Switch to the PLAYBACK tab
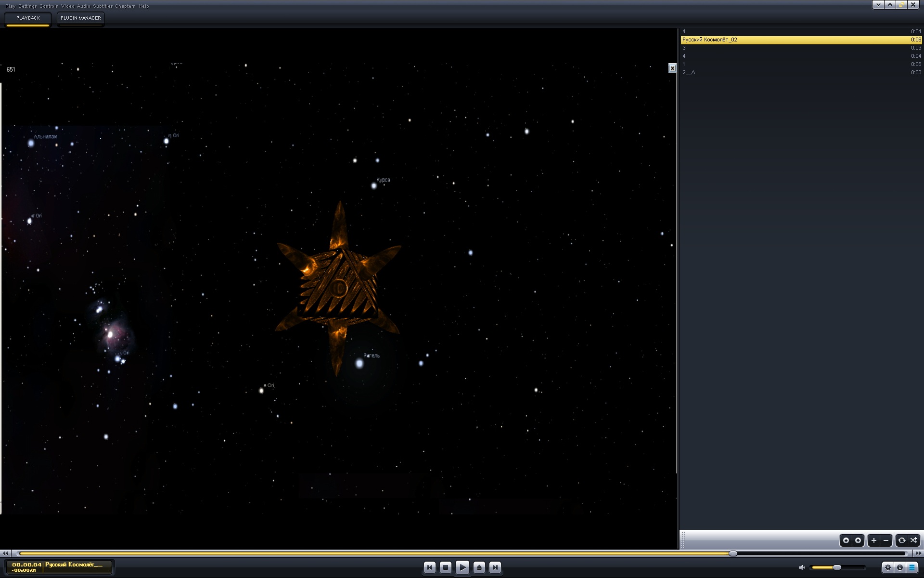 point(28,18)
